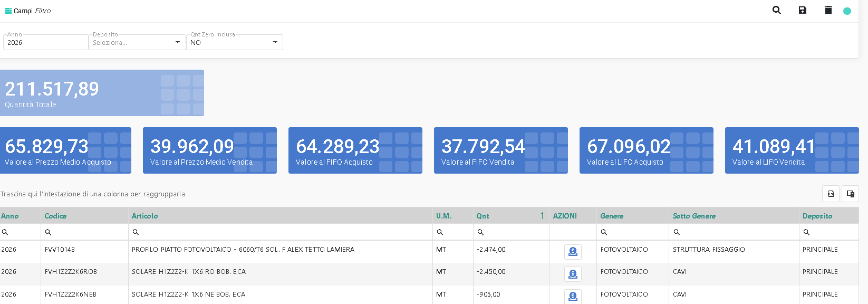Image resolution: width=868 pixels, height=304 pixels.
Task: Sort by the Sotto Genere column header
Action: pyautogui.click(x=694, y=216)
